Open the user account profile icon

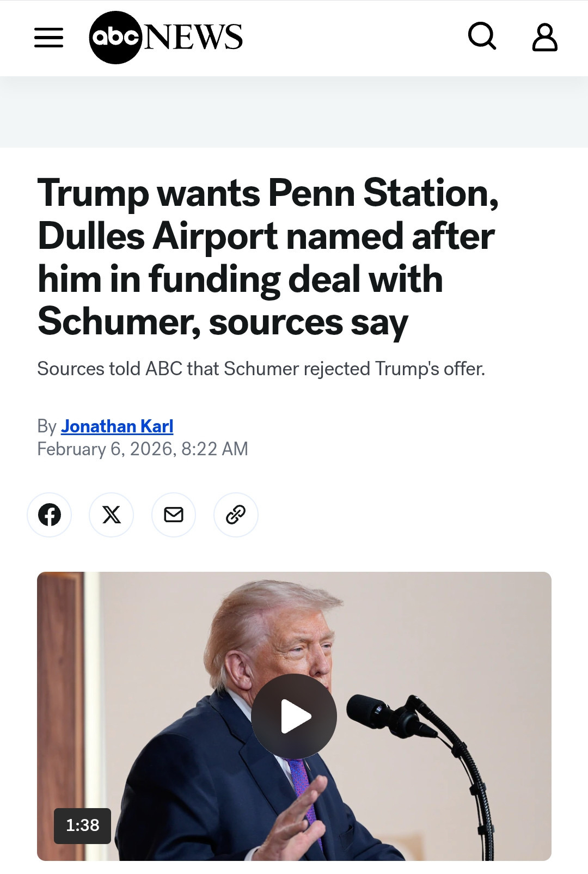(x=544, y=38)
